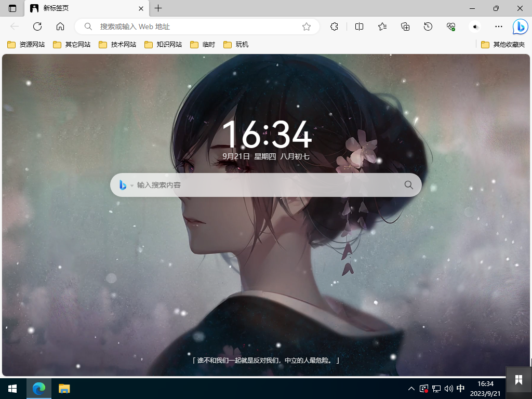Open Settings and more menu
This screenshot has width=532, height=399.
pyautogui.click(x=498, y=26)
